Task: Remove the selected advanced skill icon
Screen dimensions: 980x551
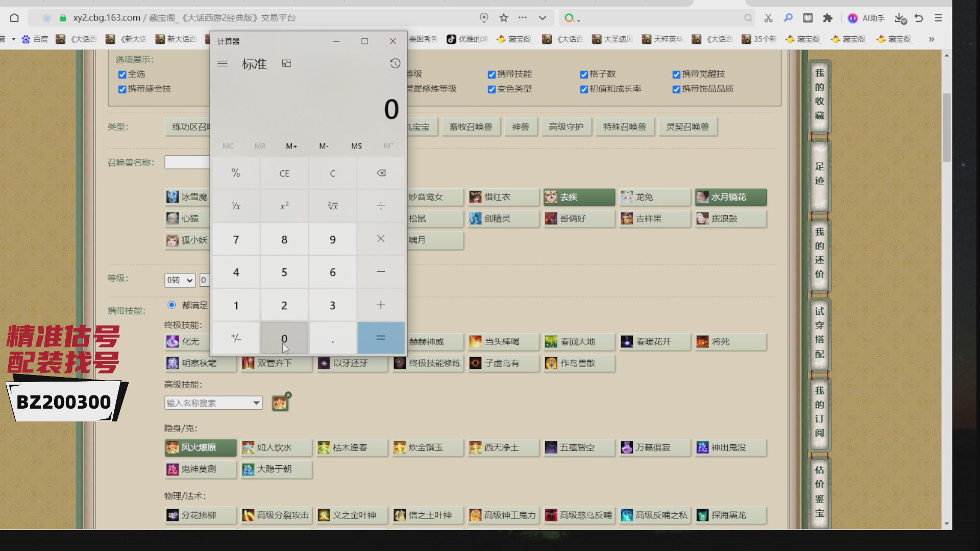Action: (x=288, y=395)
